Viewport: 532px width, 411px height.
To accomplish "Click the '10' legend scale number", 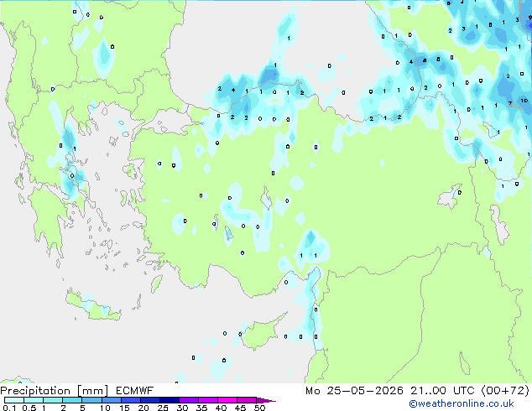I will (x=105, y=408).
